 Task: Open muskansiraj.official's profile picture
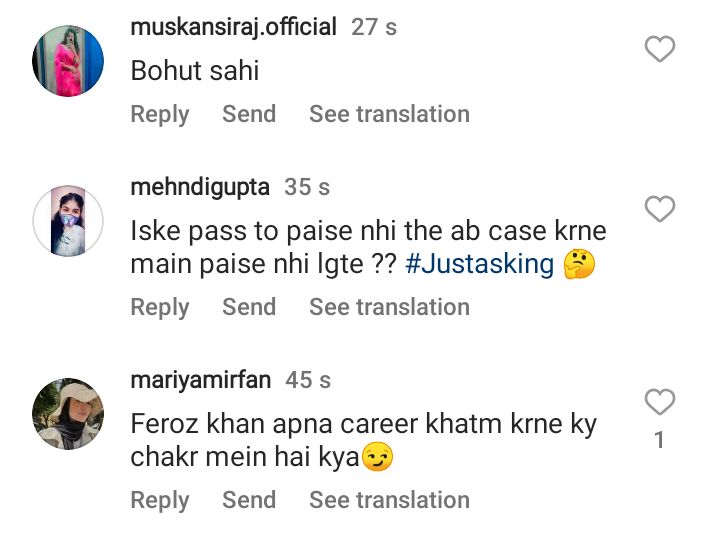69,61
